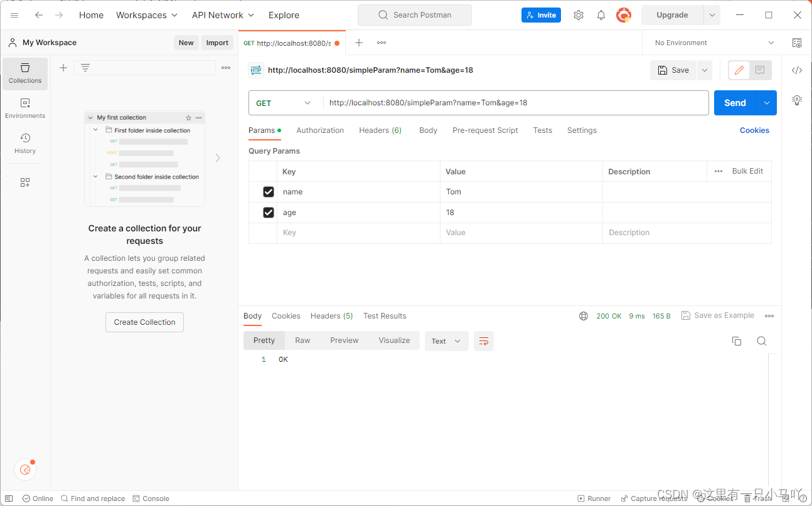Open the code snippet icon
812x506 pixels.
point(797,70)
